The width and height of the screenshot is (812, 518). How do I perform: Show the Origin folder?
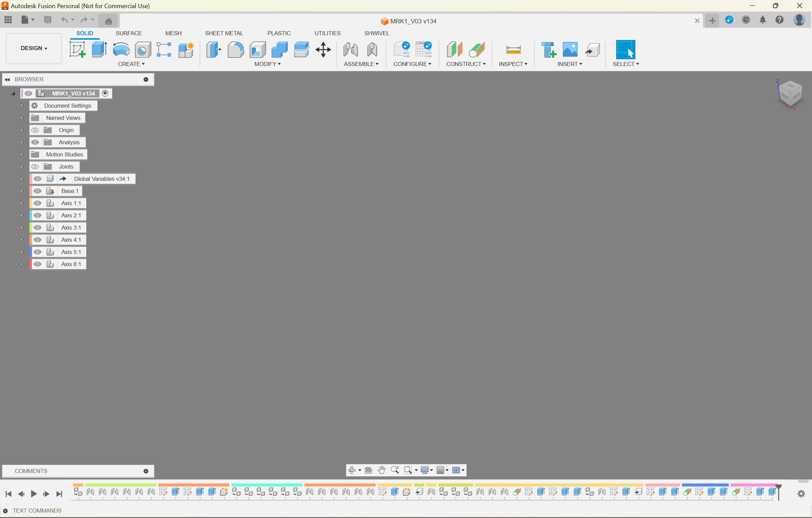point(35,130)
